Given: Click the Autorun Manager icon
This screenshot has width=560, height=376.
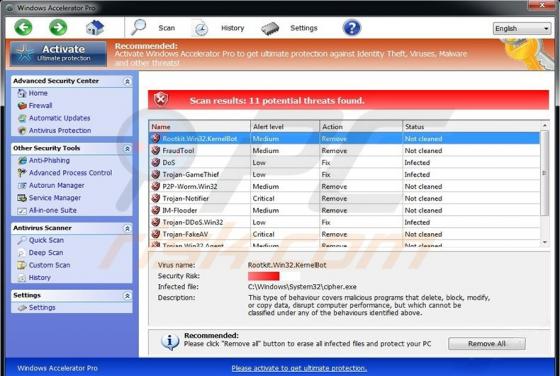Looking at the screenshot, I should click(x=22, y=185).
